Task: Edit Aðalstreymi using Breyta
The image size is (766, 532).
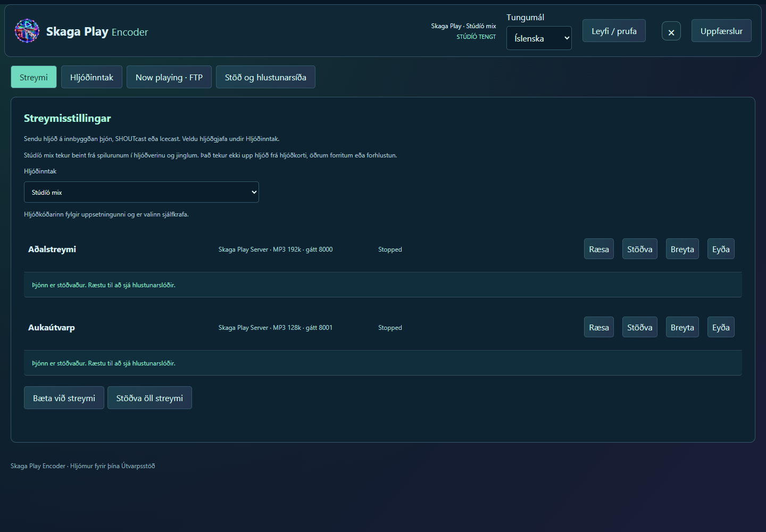Action: coord(682,249)
